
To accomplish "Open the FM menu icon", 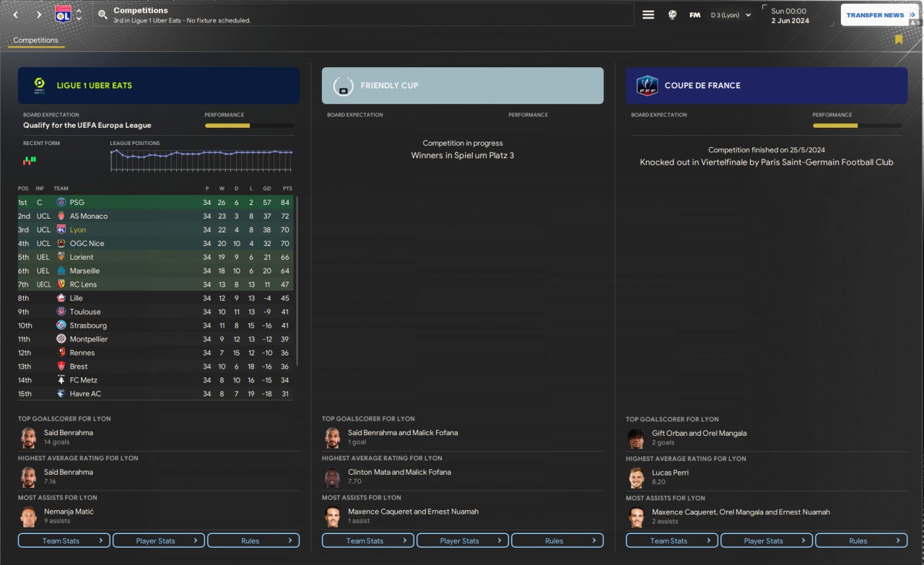I will (694, 14).
